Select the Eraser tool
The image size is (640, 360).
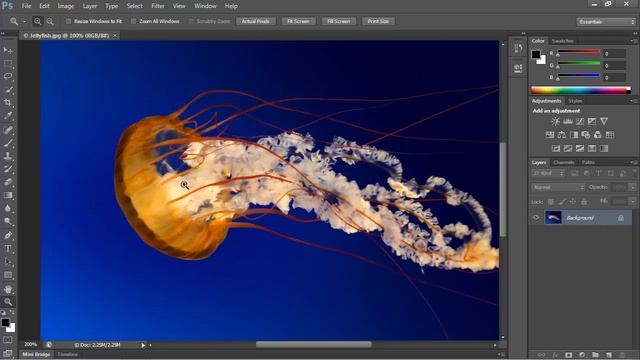coord(8,182)
